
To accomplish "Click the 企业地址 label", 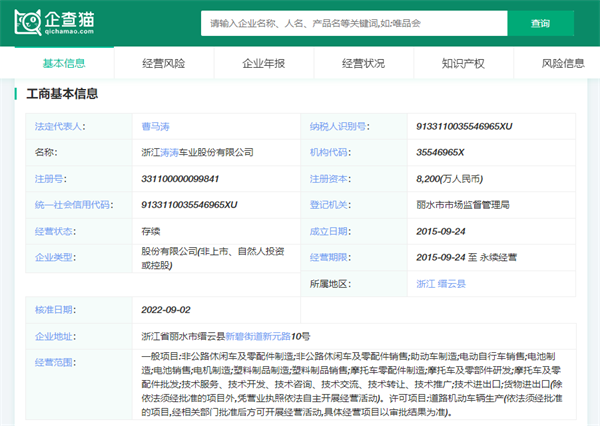I will click(x=55, y=336).
